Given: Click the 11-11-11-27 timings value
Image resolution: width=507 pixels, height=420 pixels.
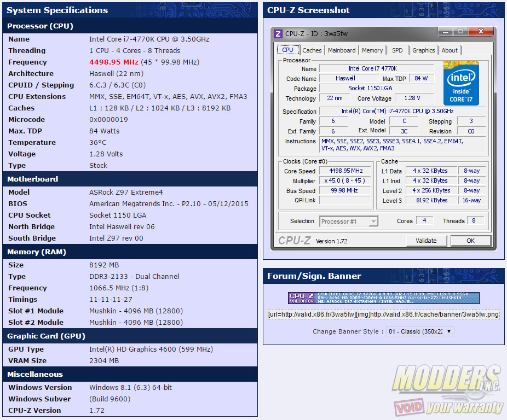Looking at the screenshot, I should 111,300.
